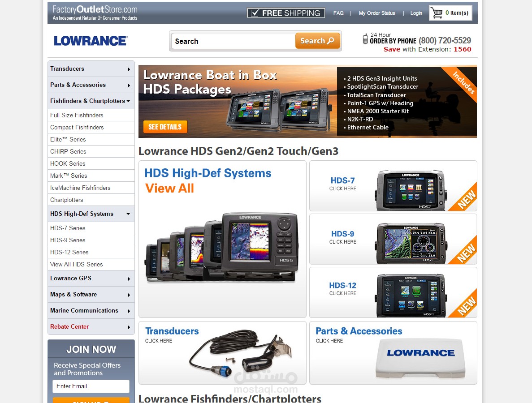This screenshot has width=532, height=403.
Task: Open My Order Status
Action: [x=376, y=13]
